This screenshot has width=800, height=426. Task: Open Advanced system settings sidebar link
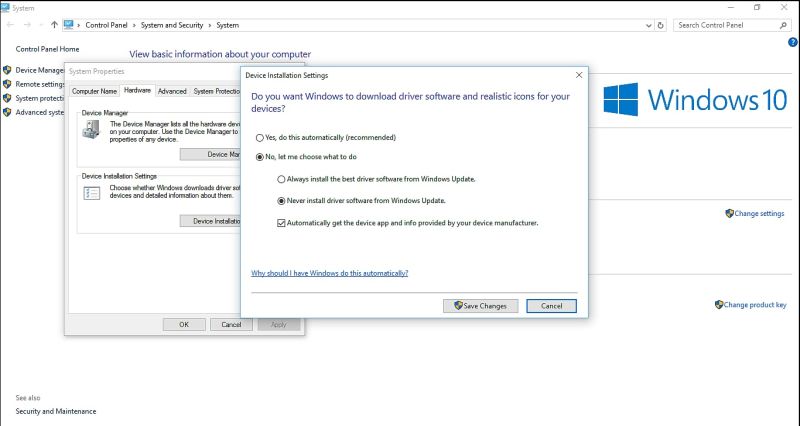click(x=40, y=112)
